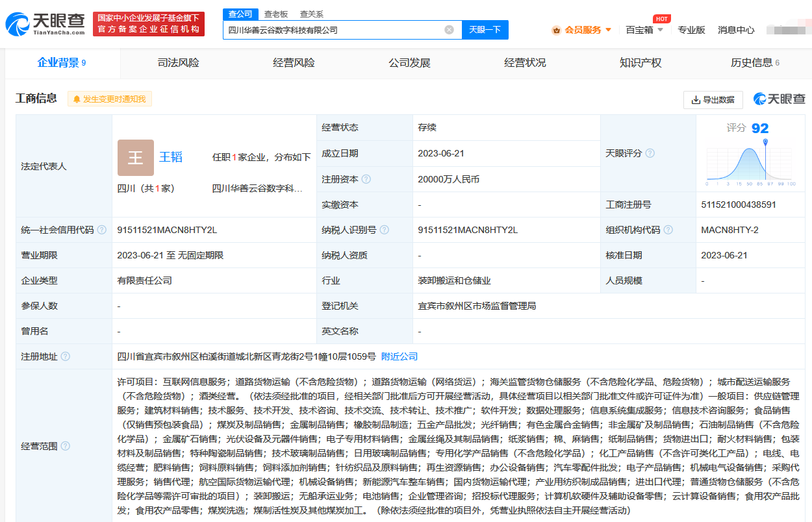Click the 会员服务 crown icon

click(x=556, y=30)
